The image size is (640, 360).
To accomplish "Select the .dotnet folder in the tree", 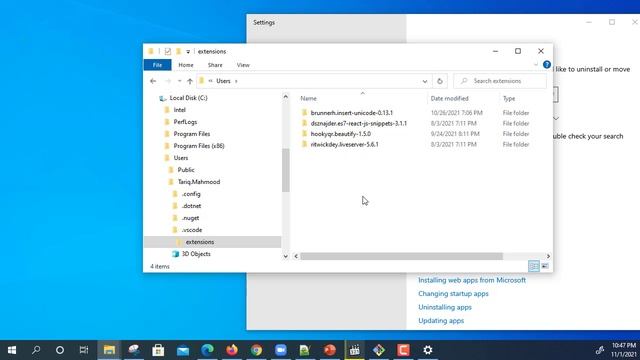I will pos(191,206).
